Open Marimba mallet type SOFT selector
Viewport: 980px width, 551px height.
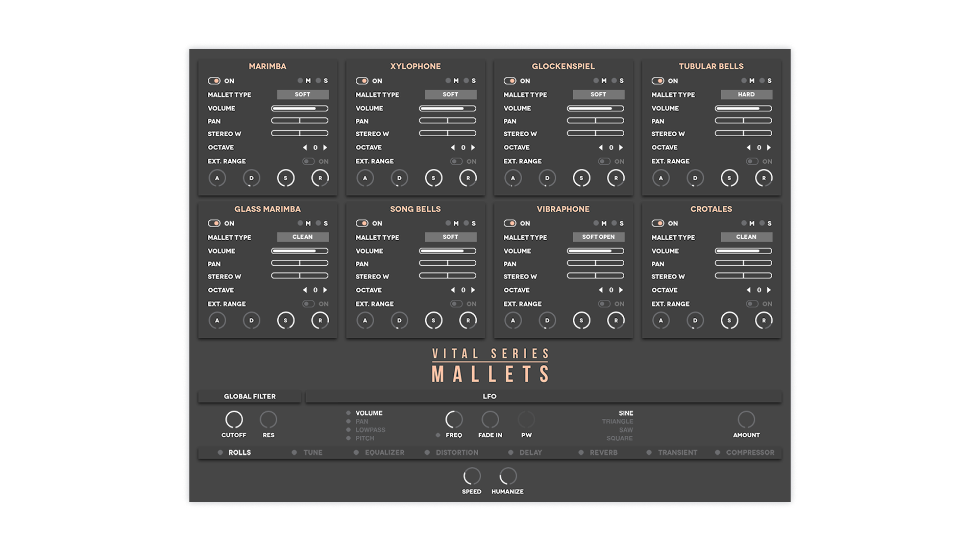click(303, 94)
